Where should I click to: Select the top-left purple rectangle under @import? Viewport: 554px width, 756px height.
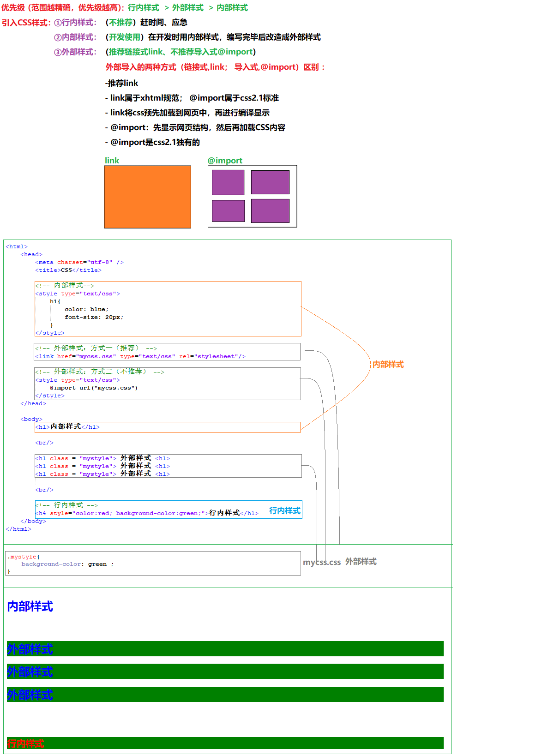(228, 182)
